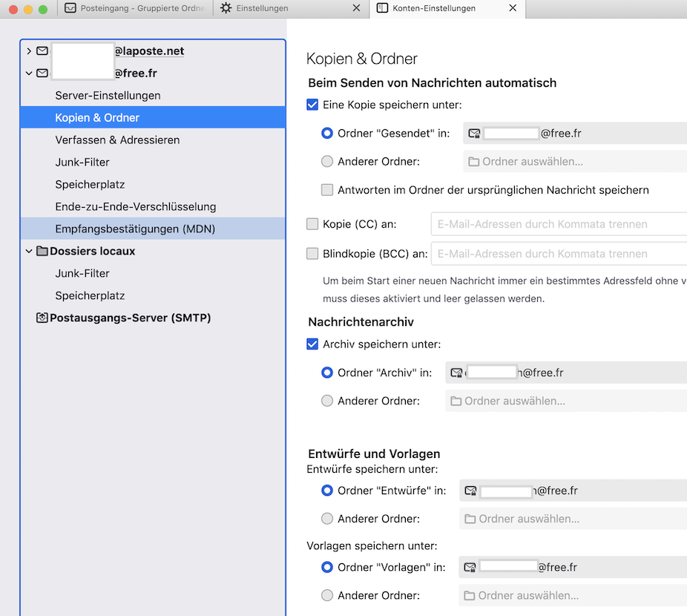Click the laposte.net account mail icon

(42, 51)
